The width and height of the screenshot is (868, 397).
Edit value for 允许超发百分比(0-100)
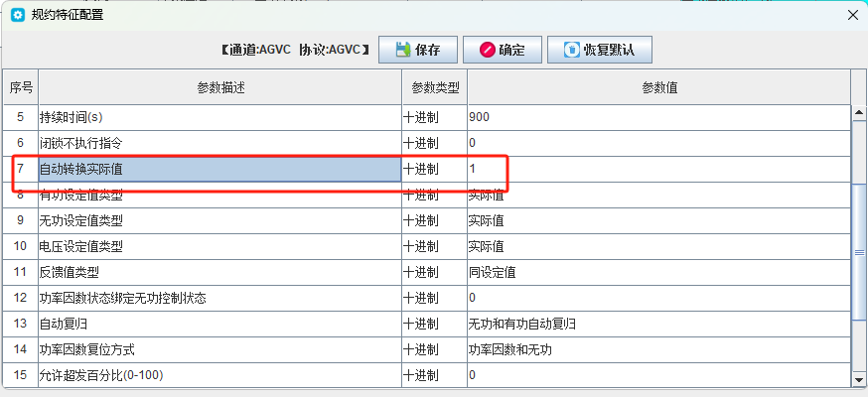click(x=658, y=375)
